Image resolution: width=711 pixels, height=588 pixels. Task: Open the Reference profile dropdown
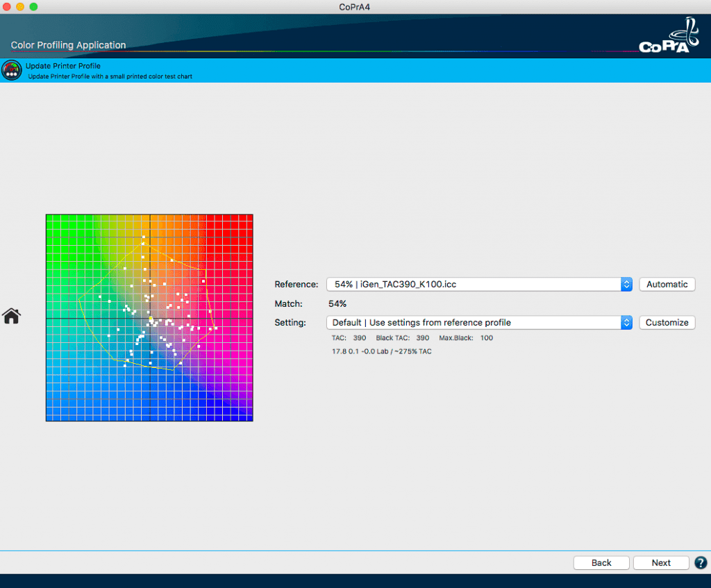(478, 284)
